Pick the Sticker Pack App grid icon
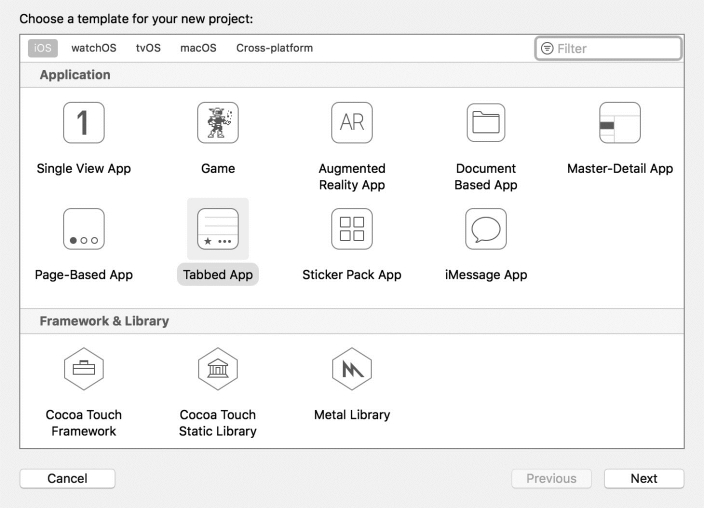The image size is (704, 508). [352, 229]
